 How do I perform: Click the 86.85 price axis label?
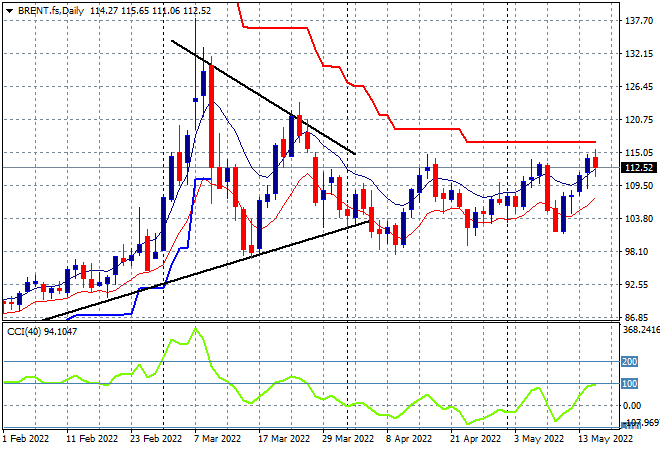639,317
